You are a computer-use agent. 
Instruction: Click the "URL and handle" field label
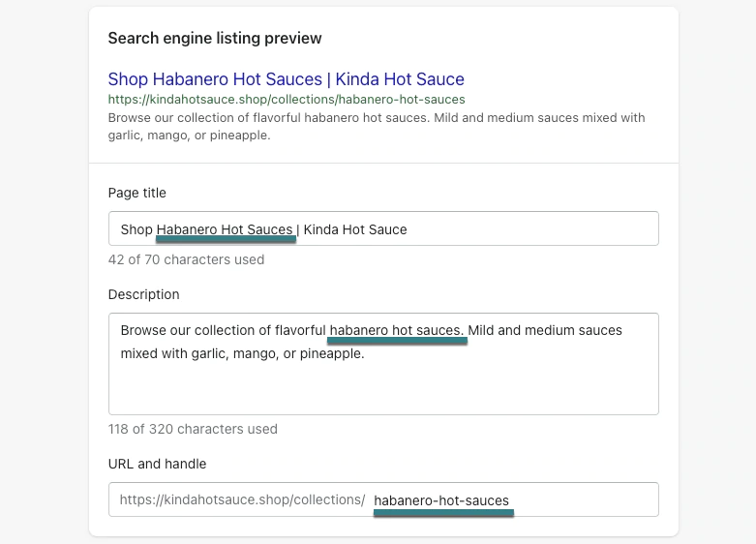[x=157, y=464]
